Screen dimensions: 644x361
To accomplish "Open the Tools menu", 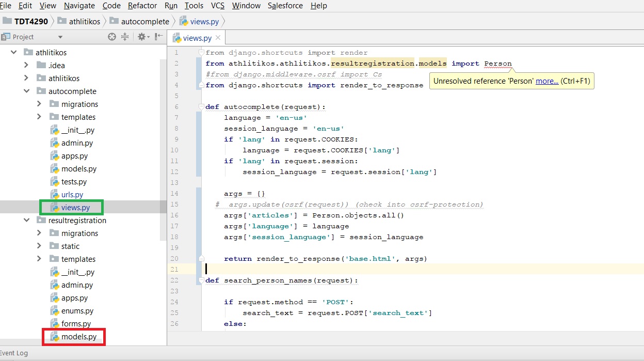I will tap(194, 6).
